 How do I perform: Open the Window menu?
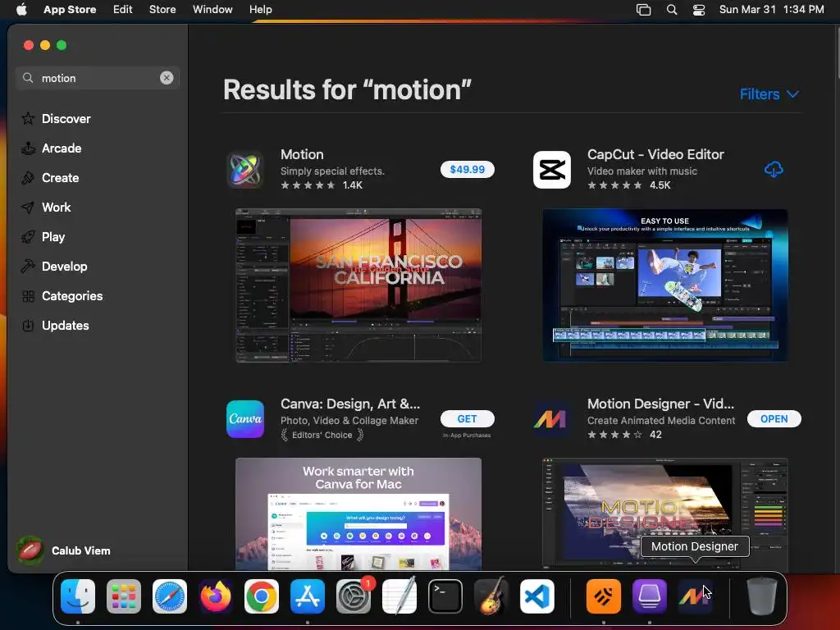tap(212, 9)
